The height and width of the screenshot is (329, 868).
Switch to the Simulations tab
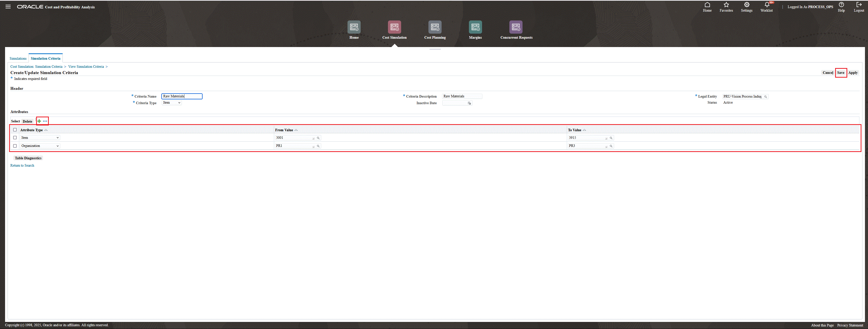(x=18, y=59)
